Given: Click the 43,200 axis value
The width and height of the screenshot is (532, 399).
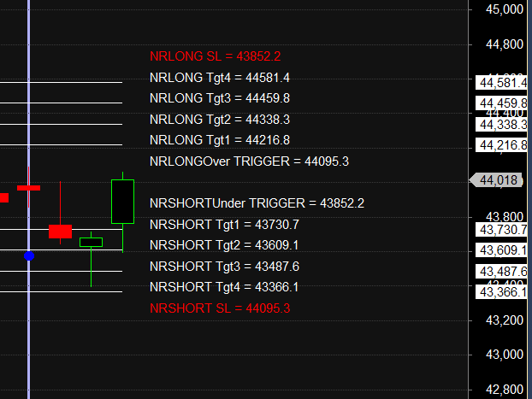Looking at the screenshot, I should click(x=505, y=320).
